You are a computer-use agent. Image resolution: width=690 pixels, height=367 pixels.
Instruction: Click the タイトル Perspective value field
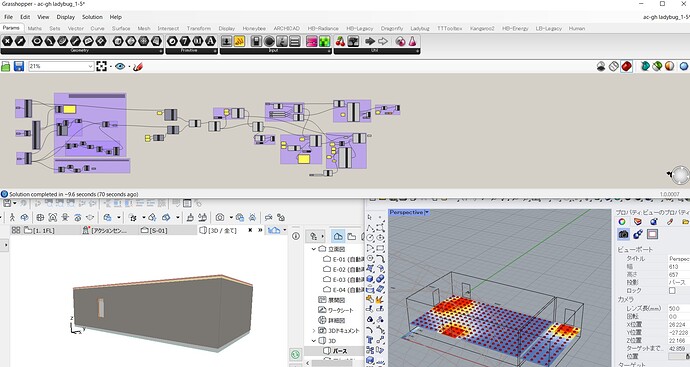678,259
